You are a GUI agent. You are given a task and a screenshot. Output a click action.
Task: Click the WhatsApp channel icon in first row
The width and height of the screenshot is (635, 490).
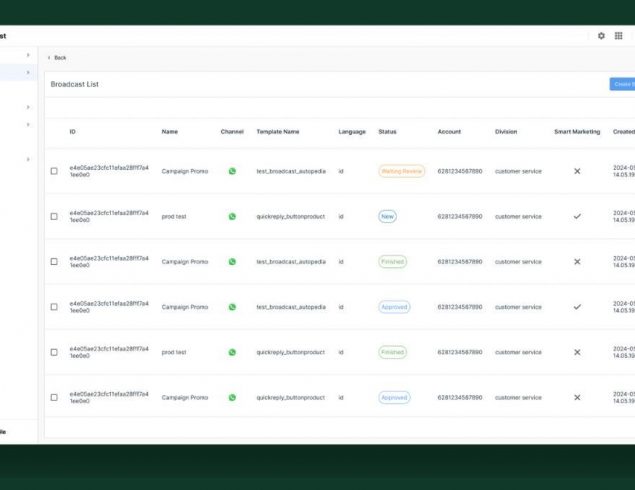click(x=232, y=171)
